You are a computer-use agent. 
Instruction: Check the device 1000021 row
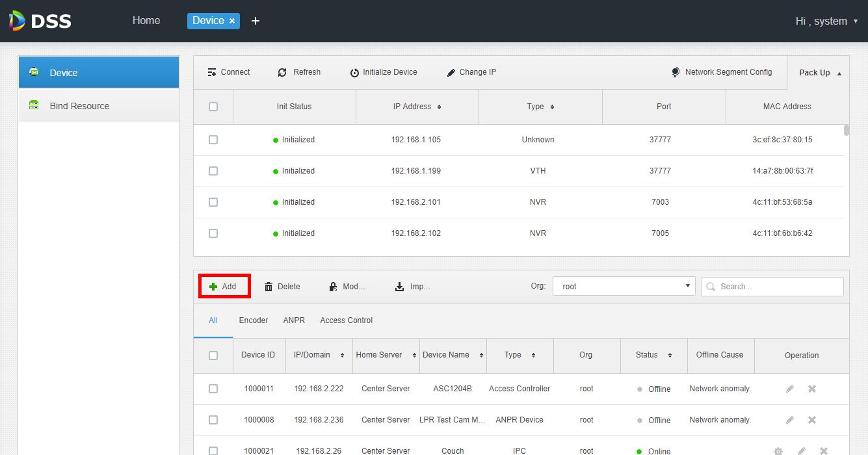coord(213,450)
